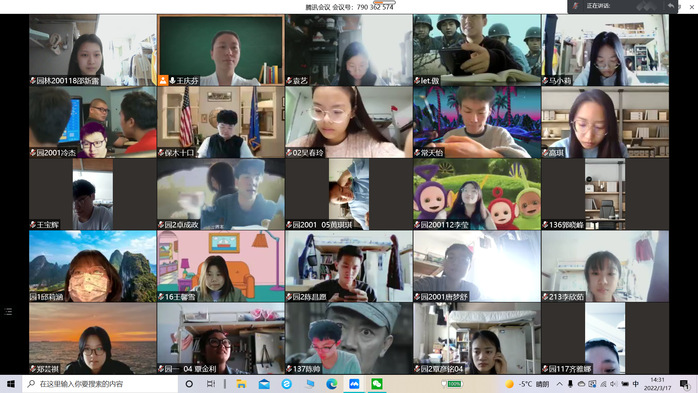Toggle the 中 input method indicator
The width and height of the screenshot is (698, 393).
point(636,384)
